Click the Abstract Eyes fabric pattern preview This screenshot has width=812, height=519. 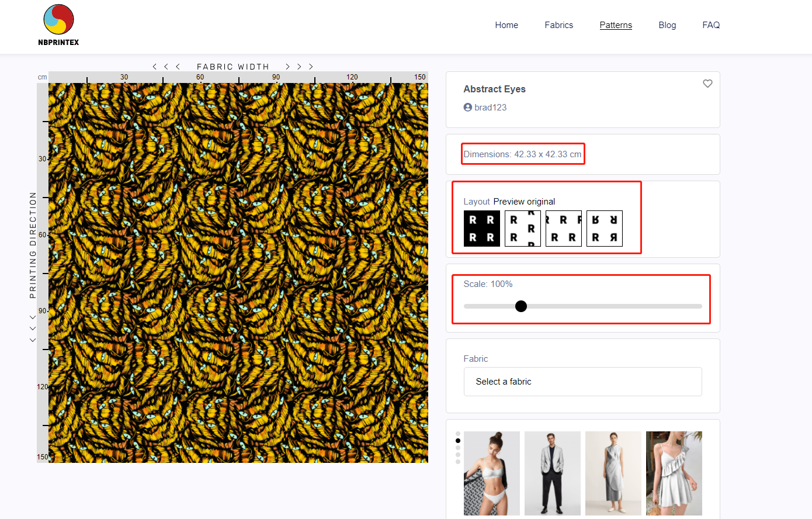[x=238, y=273]
